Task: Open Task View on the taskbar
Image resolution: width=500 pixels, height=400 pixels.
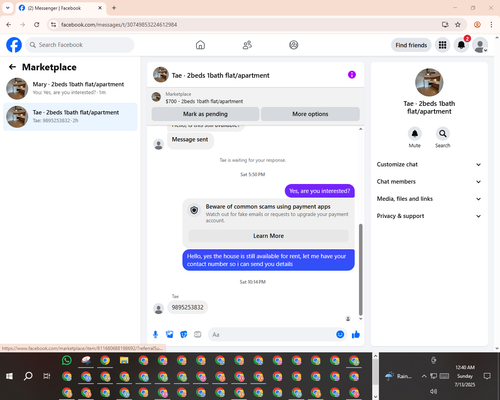Action: (x=47, y=376)
